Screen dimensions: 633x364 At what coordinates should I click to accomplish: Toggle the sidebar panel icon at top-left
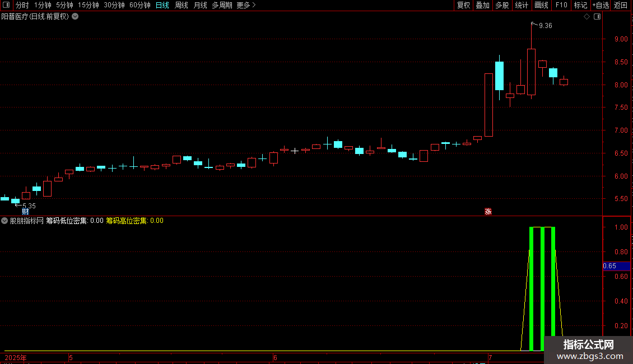tap(6, 5)
